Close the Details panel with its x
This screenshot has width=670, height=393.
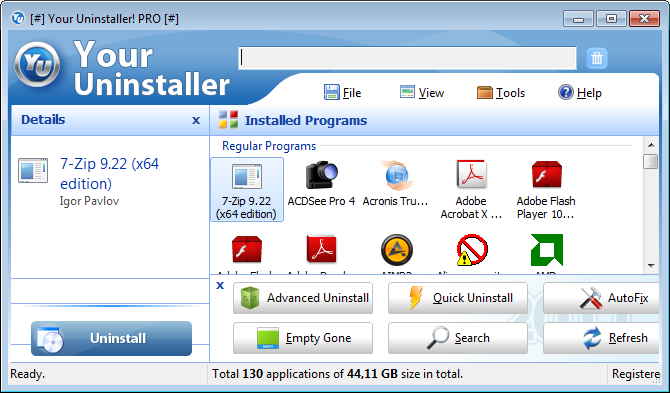click(x=196, y=120)
